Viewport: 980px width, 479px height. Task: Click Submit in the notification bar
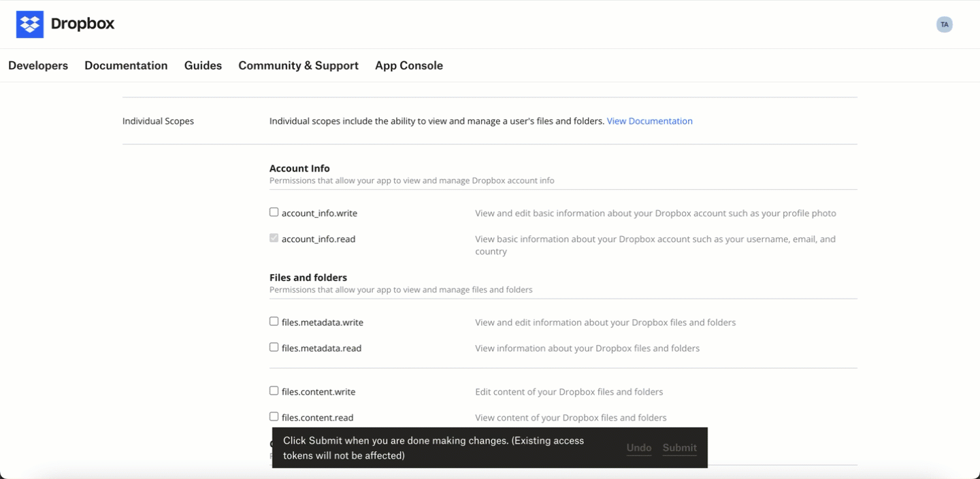pyautogui.click(x=680, y=448)
